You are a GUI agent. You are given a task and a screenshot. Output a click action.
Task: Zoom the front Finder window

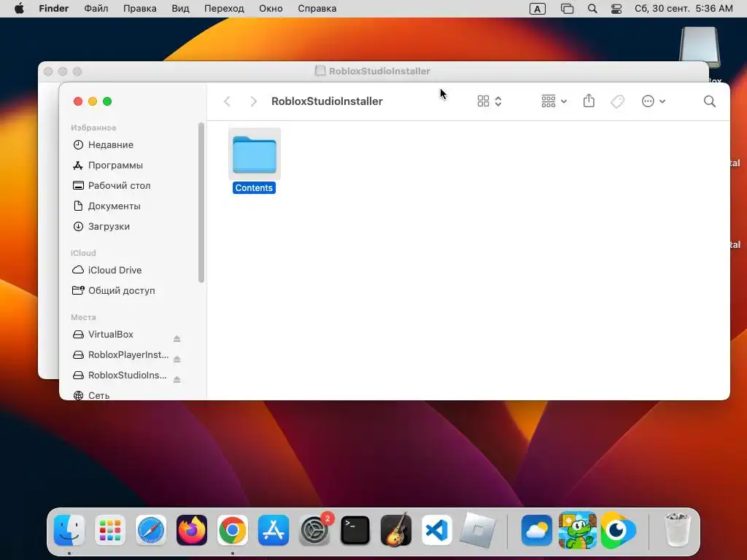108,101
